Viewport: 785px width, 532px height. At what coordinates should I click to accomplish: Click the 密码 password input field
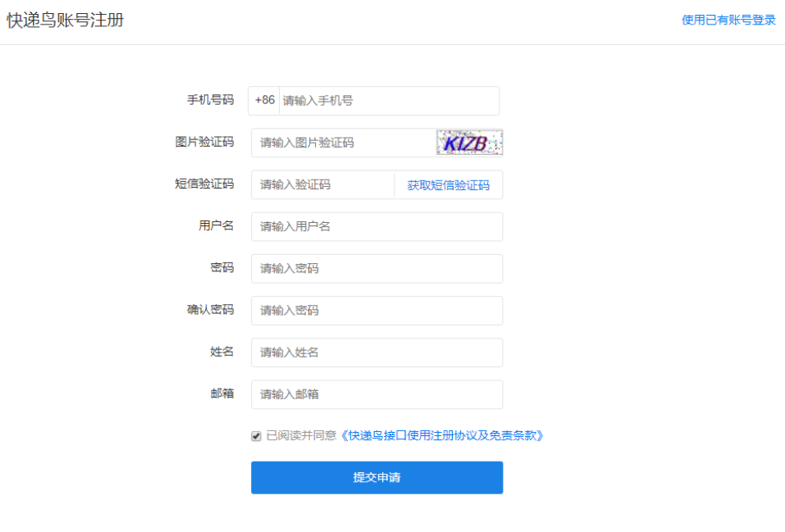(x=377, y=269)
